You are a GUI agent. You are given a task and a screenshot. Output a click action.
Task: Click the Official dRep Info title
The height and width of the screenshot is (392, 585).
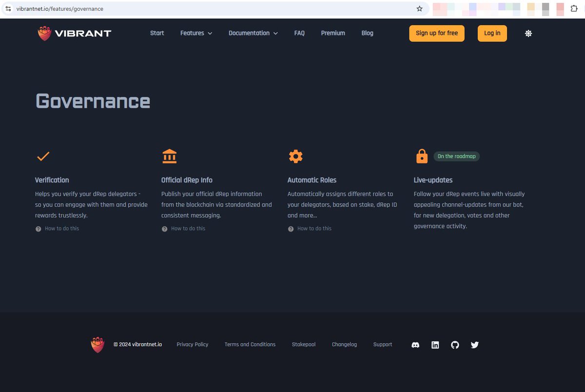click(x=187, y=180)
